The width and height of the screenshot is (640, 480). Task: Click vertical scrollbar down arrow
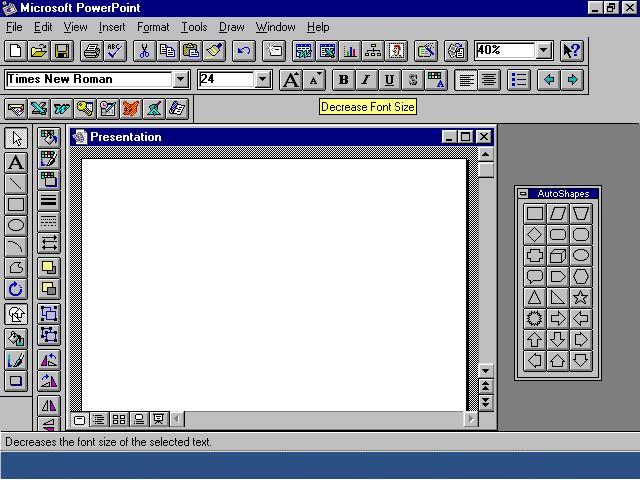486,371
